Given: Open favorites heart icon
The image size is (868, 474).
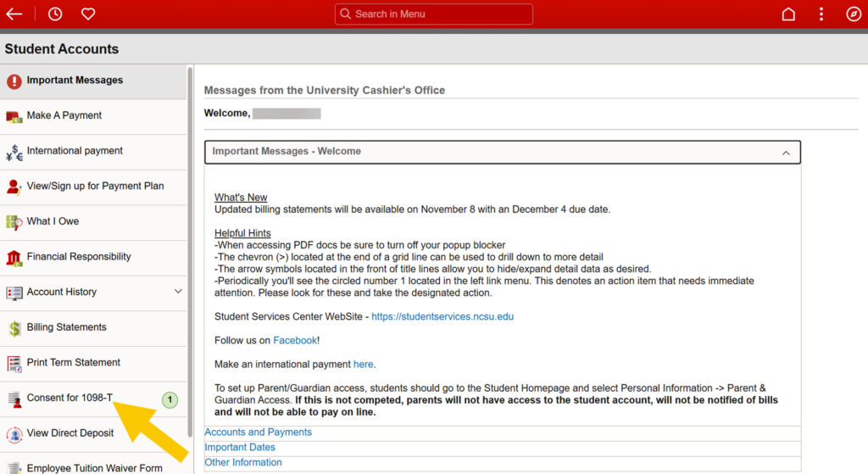Looking at the screenshot, I should click(x=88, y=14).
